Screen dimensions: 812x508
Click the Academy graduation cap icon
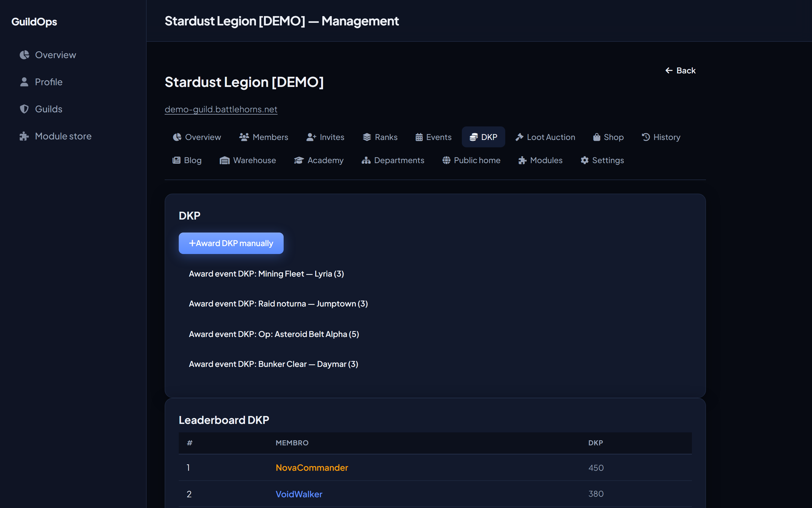(299, 160)
